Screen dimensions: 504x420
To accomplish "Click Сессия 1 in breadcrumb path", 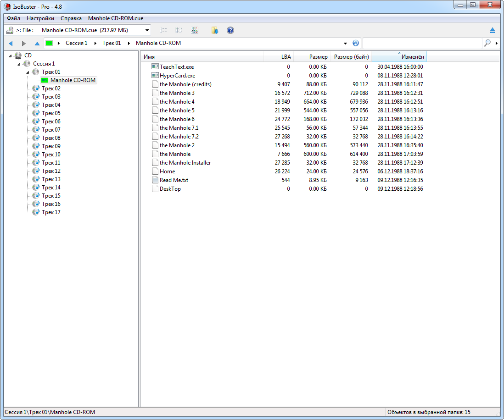I will (77, 43).
